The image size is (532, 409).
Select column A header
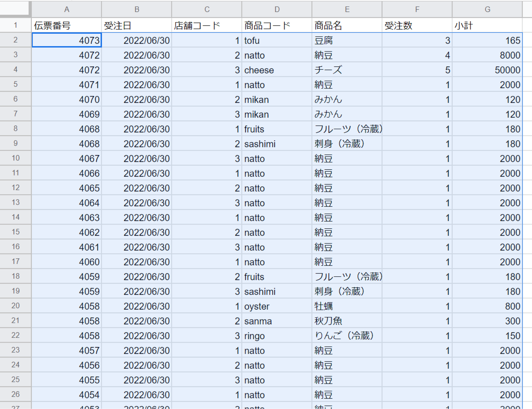click(x=66, y=9)
